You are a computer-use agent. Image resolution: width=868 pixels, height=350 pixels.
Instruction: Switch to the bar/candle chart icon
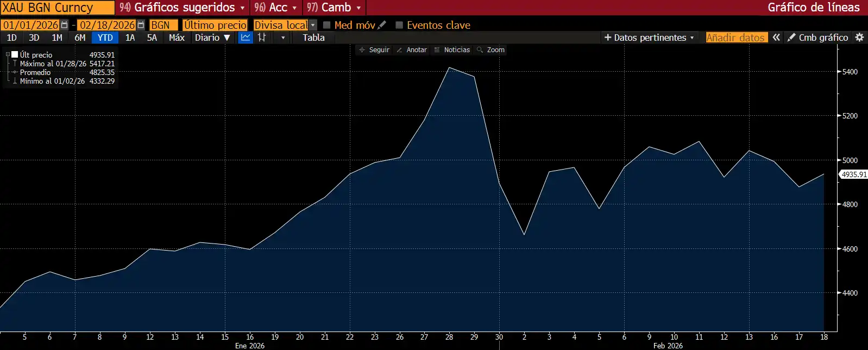tap(262, 37)
